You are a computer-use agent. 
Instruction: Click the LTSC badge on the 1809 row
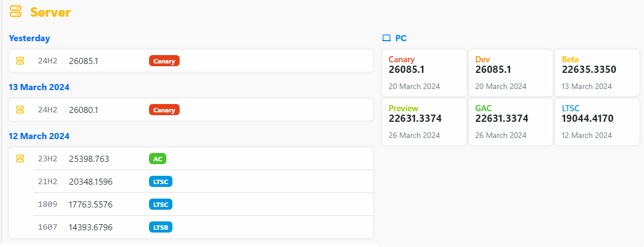[161, 204]
